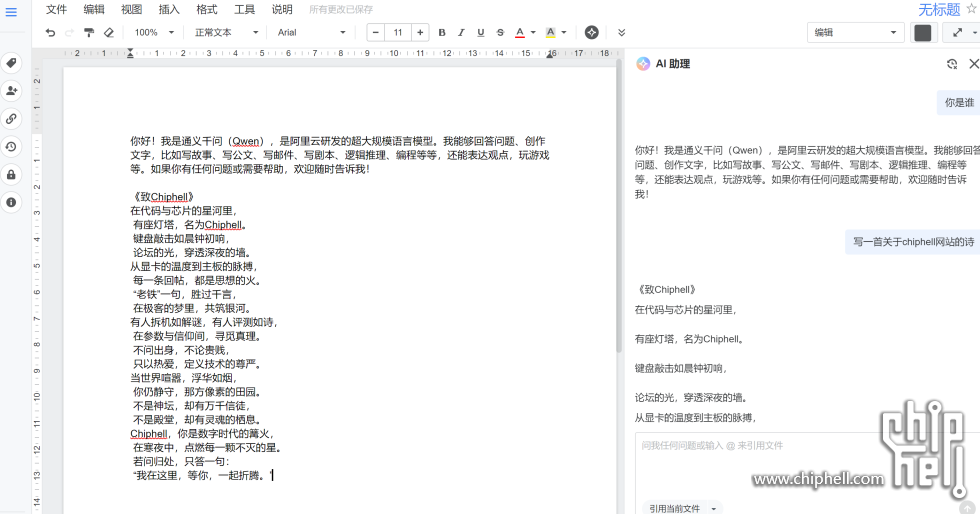Image resolution: width=980 pixels, height=514 pixels.
Task: Click the AI assistant toolbar icon
Action: point(591,33)
